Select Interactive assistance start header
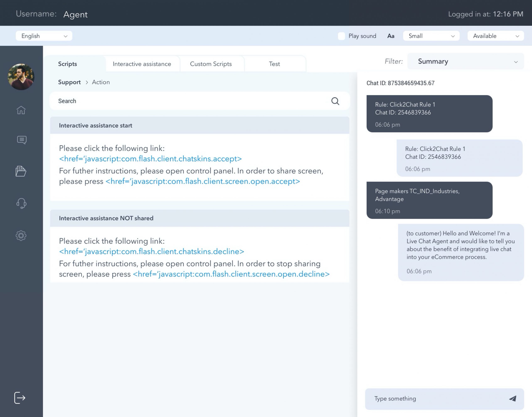This screenshot has height=417, width=532. tap(200, 126)
